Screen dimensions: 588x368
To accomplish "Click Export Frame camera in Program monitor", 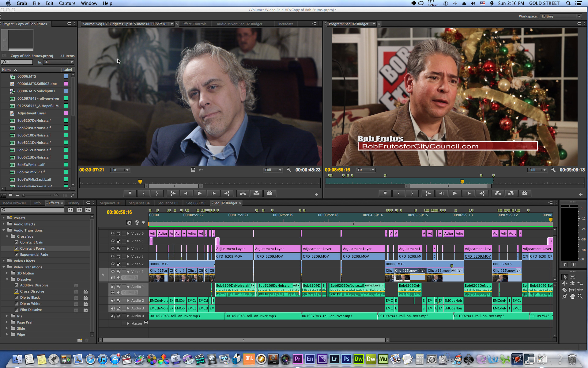I will click(x=525, y=193).
